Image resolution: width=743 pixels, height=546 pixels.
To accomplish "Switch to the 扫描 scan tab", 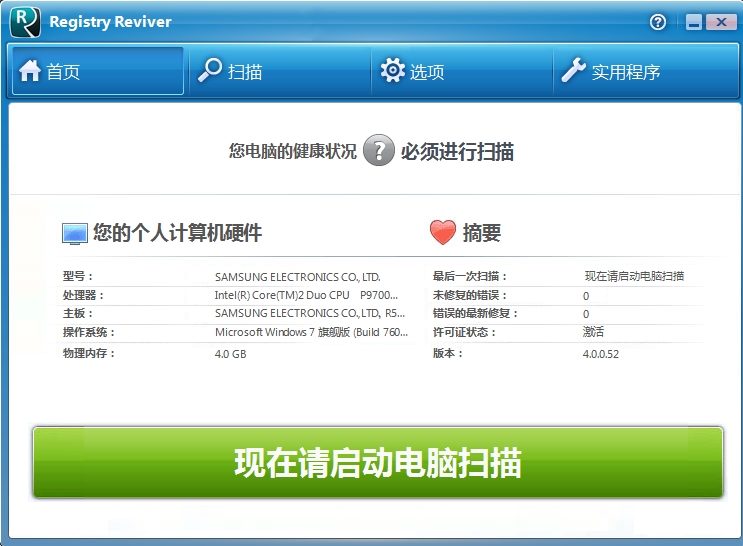I will pyautogui.click(x=280, y=71).
